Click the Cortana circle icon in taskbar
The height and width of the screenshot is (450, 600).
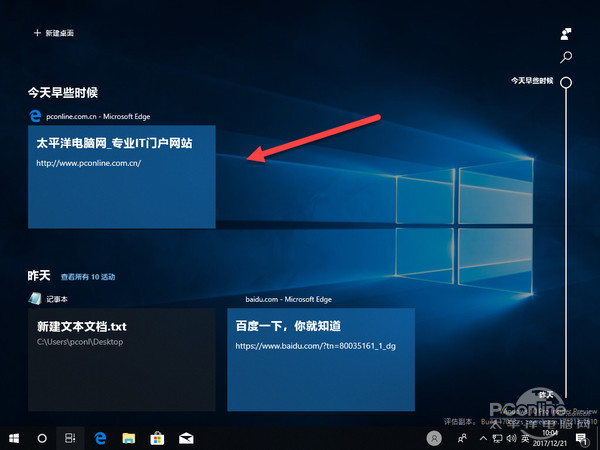click(42, 439)
